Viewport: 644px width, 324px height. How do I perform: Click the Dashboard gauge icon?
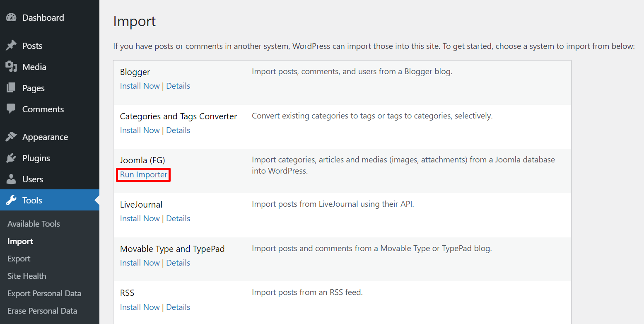coord(11,17)
